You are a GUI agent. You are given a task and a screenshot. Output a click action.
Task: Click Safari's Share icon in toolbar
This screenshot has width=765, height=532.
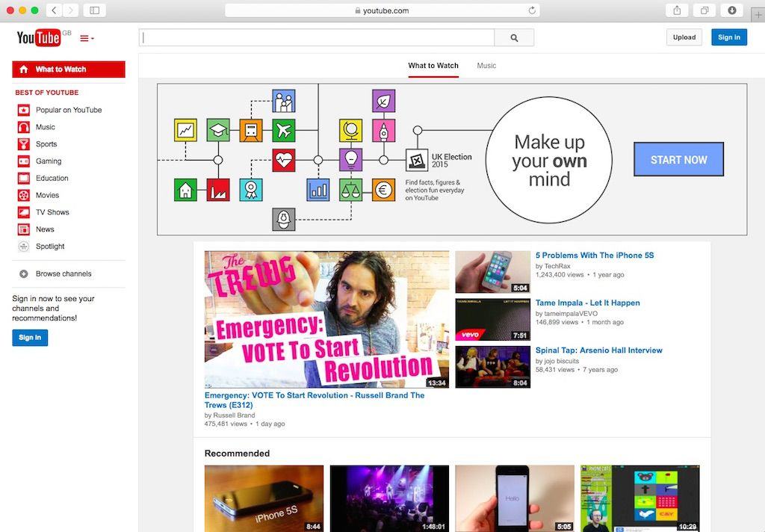[677, 10]
